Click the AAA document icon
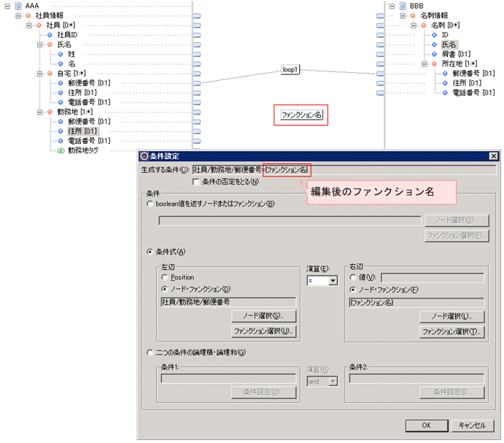 (18, 6)
